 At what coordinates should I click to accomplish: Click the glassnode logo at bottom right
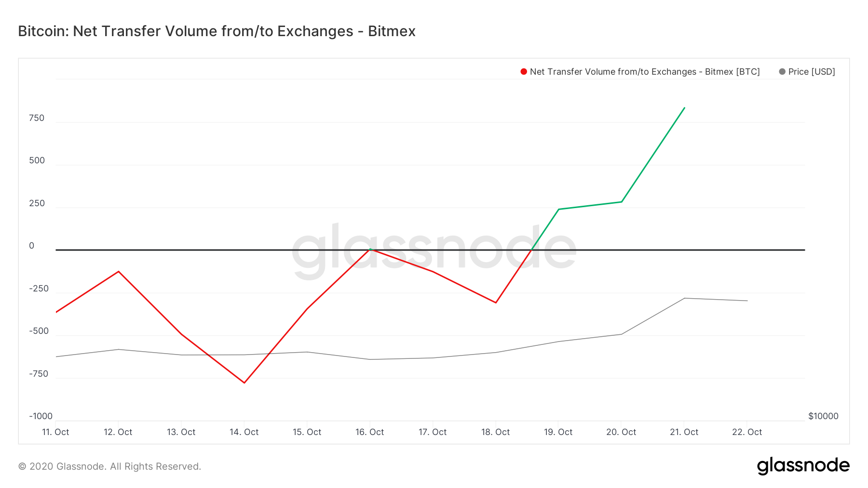803,466
